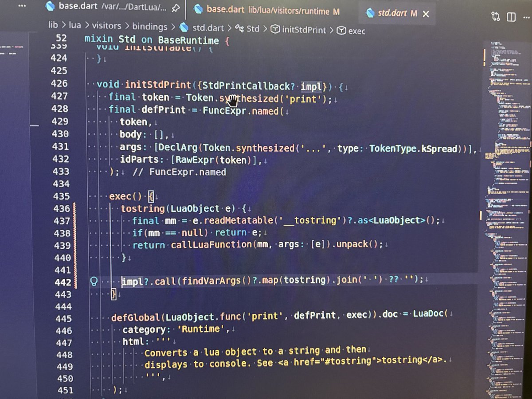
Task: Click 'defGlobal' on line 445
Action: point(135,317)
